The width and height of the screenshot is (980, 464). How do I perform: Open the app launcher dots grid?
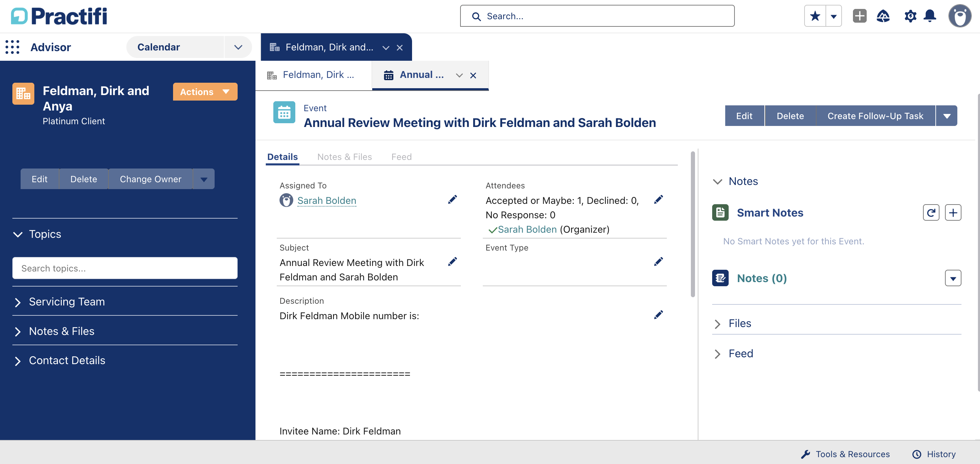click(x=13, y=47)
